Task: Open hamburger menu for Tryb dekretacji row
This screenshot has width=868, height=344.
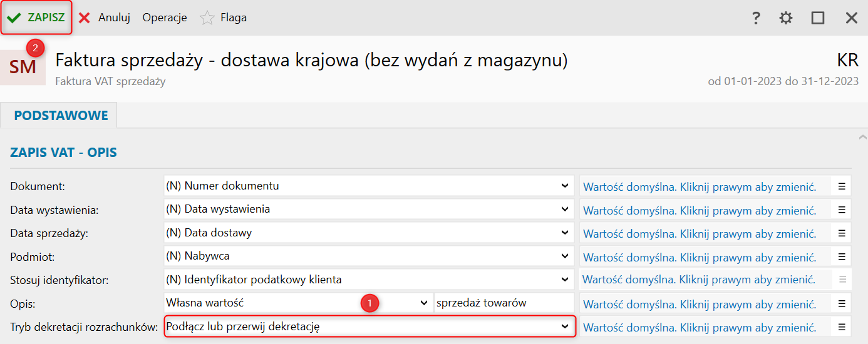Action: coord(842,326)
